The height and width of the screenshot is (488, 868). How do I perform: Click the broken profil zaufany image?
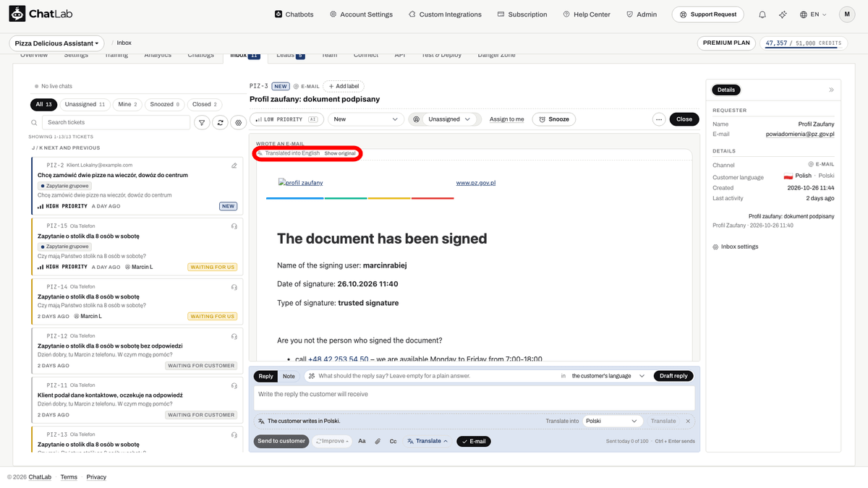[x=301, y=183]
